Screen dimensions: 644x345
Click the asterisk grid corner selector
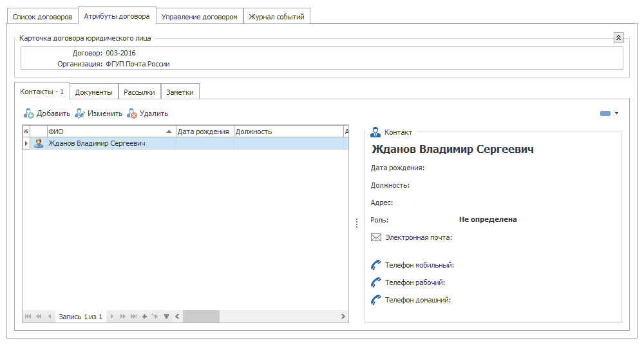click(26, 132)
